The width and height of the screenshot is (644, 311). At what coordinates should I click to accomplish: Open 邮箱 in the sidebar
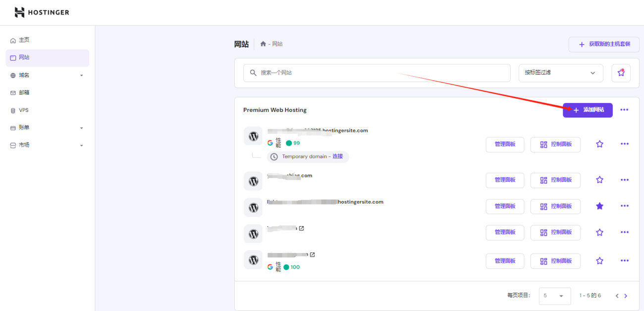24,93
